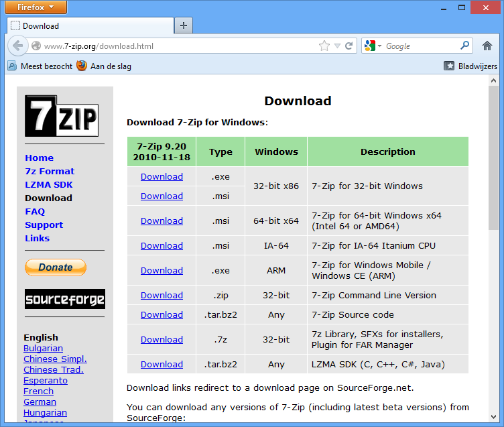Select the Download browser tab

point(90,25)
